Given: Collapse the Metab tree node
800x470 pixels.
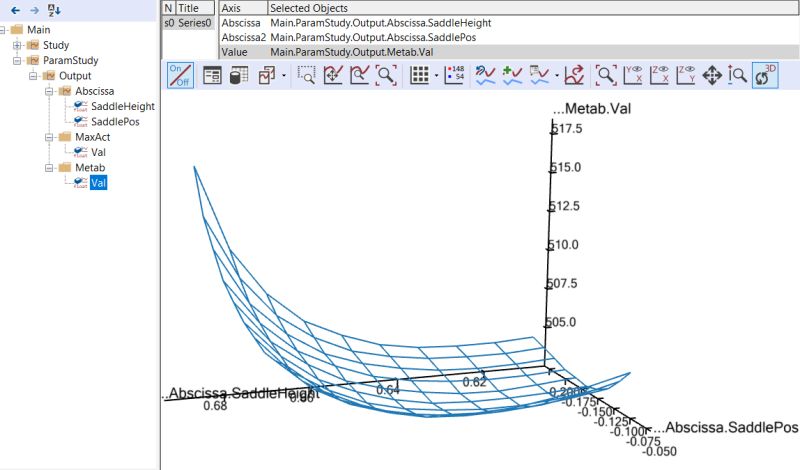Looking at the screenshot, I should tap(49, 168).
